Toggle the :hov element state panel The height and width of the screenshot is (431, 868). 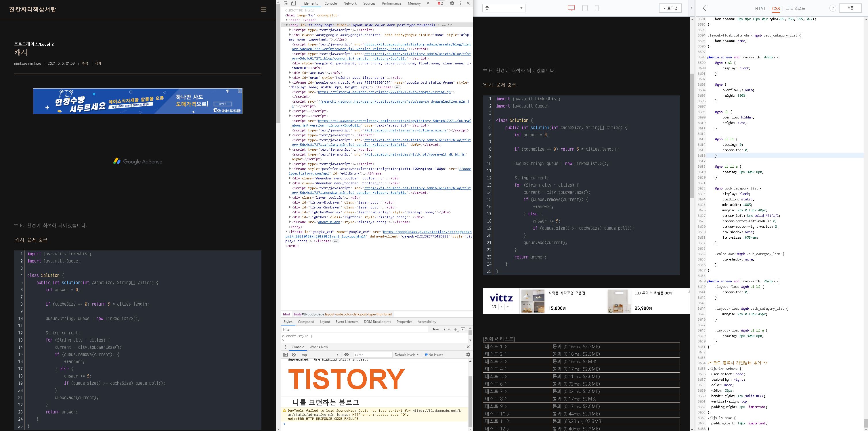pos(435,329)
